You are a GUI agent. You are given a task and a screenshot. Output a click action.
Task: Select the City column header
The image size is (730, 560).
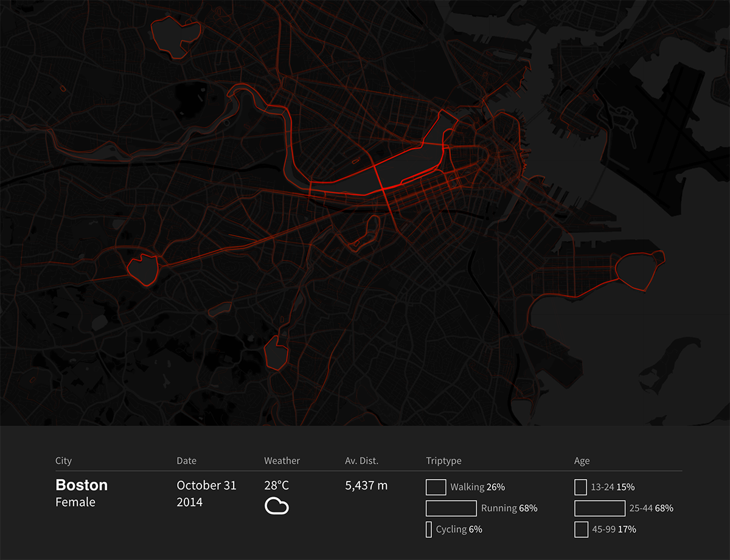point(63,461)
